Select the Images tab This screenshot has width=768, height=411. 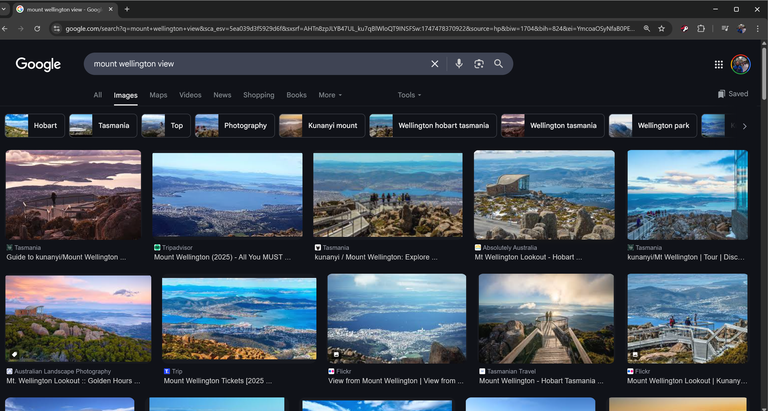(x=125, y=96)
